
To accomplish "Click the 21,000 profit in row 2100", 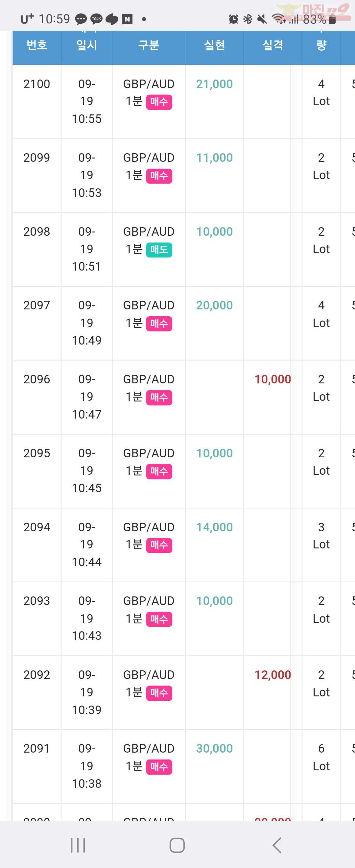I will pyautogui.click(x=215, y=84).
